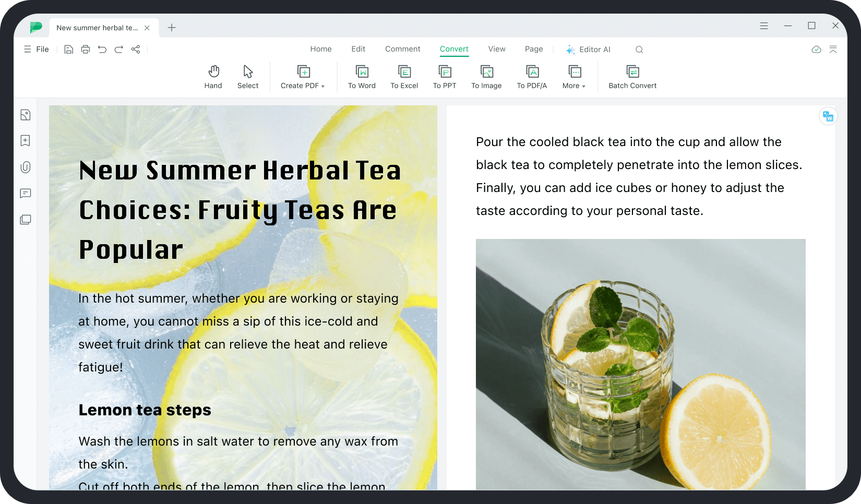Convert the document To Image
Viewport: 861px width, 504px height.
486,77
